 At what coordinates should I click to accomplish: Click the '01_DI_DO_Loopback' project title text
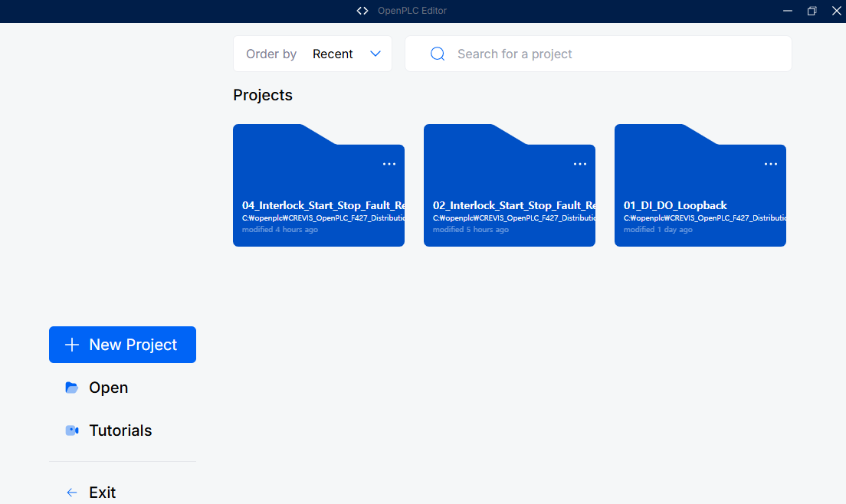coord(675,205)
